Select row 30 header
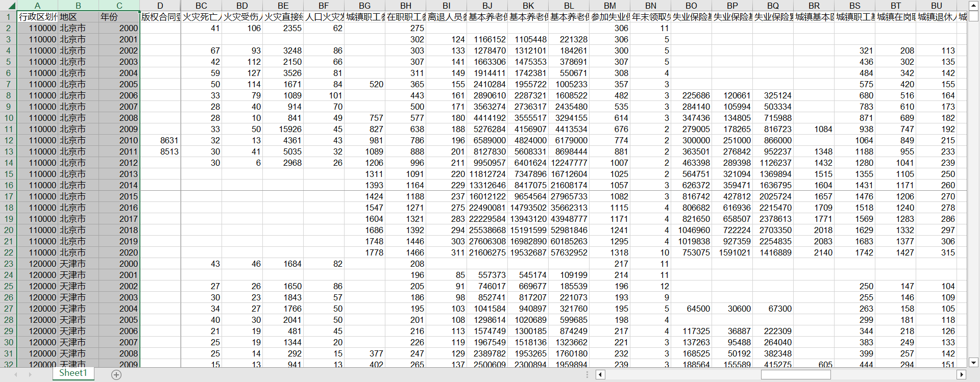The image size is (980, 382). [8, 342]
